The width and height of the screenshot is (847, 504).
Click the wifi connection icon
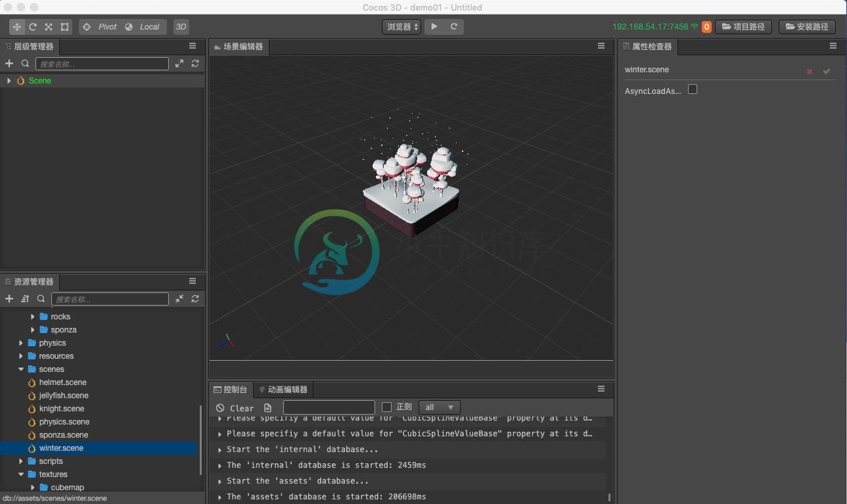pyautogui.click(x=695, y=27)
